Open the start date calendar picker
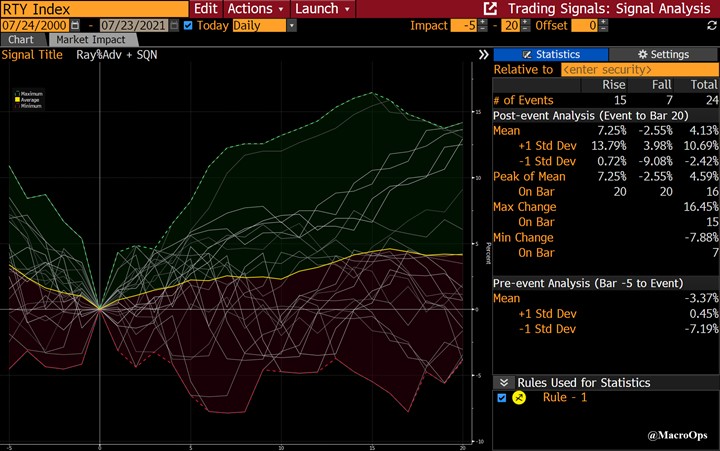 pyautogui.click(x=75, y=25)
